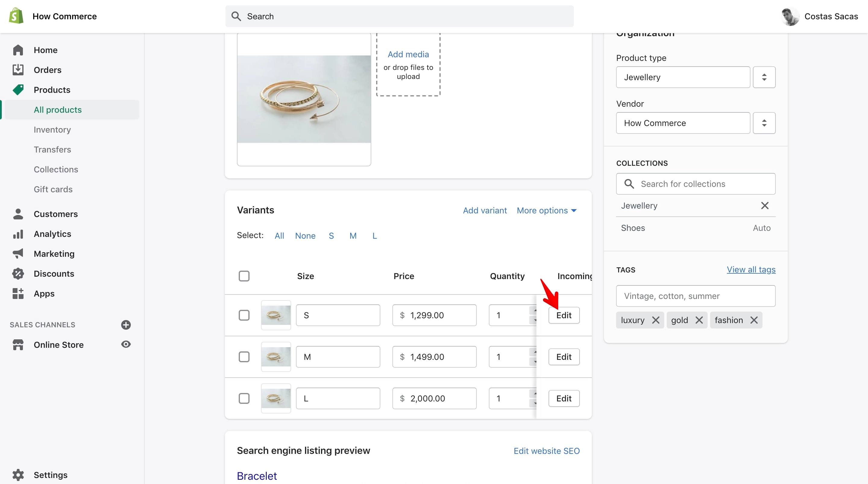Click the Online Store storefront icon
The image size is (868, 484).
click(x=18, y=345)
